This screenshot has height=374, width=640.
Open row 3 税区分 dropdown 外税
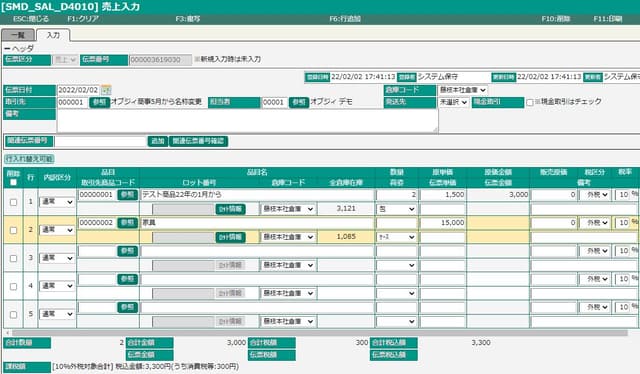(x=596, y=251)
